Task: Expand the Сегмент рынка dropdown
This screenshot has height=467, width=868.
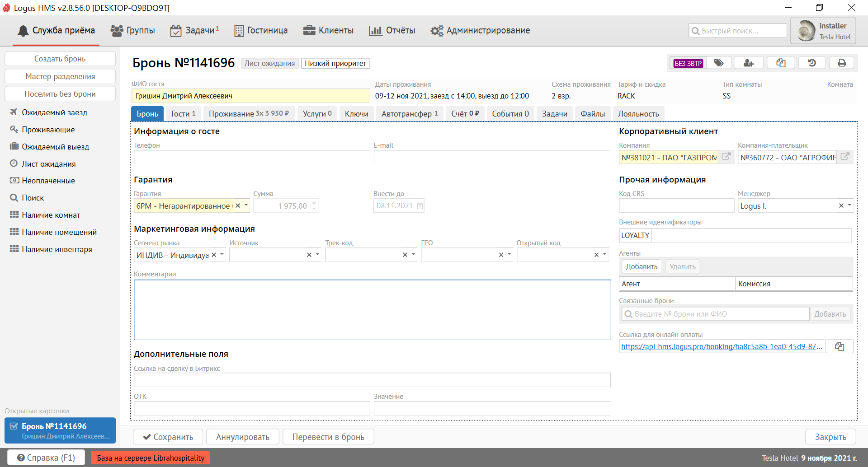Action: [x=222, y=255]
